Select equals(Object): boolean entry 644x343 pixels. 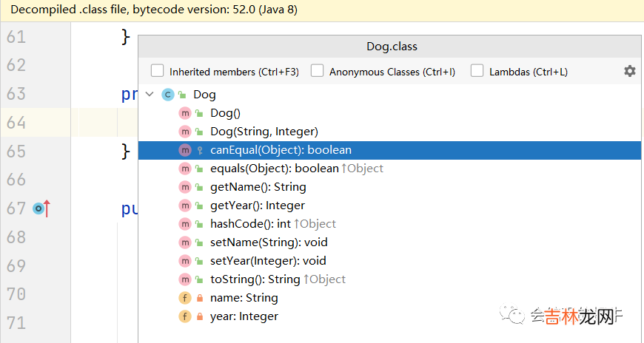click(x=274, y=169)
